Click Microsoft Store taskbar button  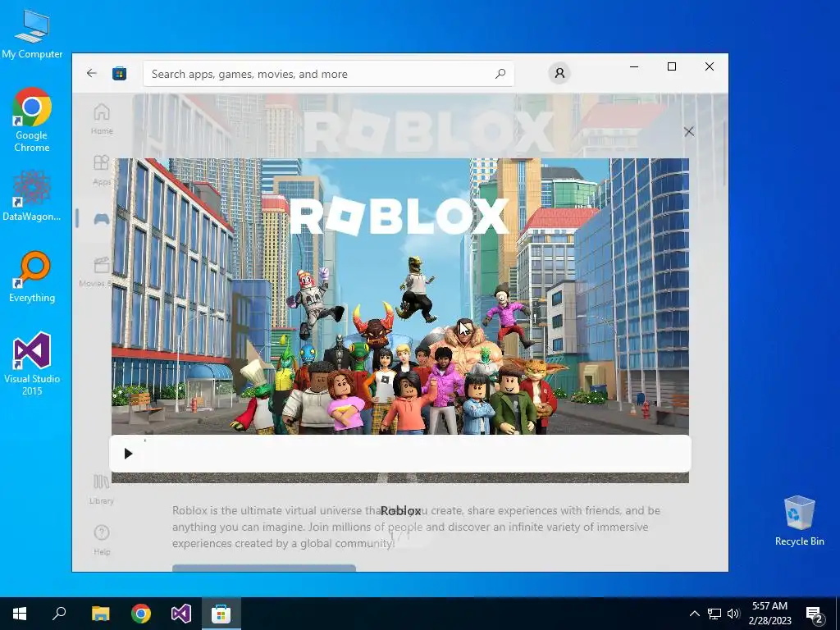tap(221, 614)
